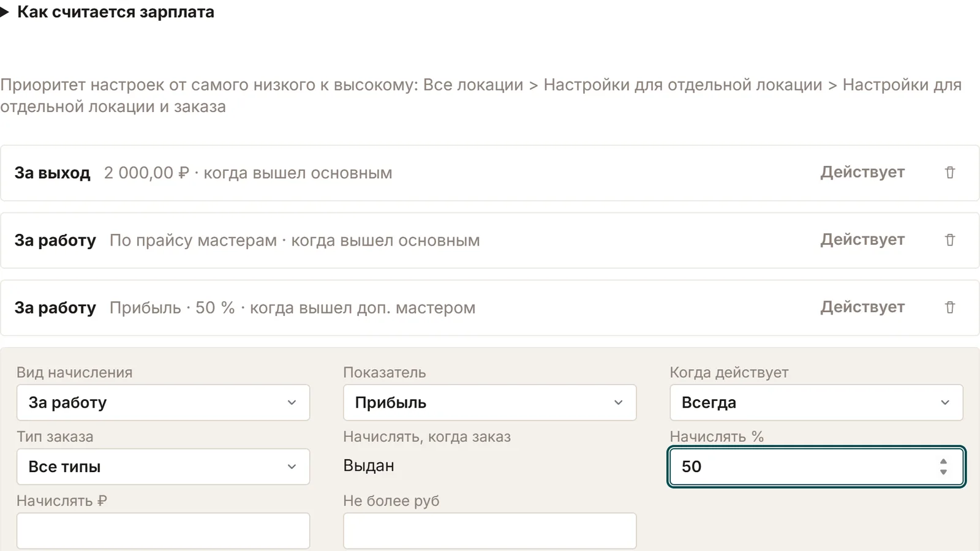Click 'Действует' status in the 'За выход' row
This screenshot has width=980, height=551.
pyautogui.click(x=862, y=173)
